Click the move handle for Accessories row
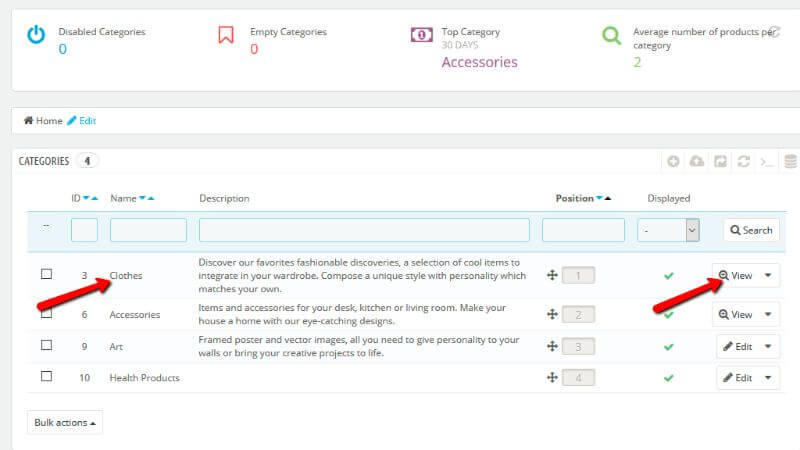 [552, 314]
